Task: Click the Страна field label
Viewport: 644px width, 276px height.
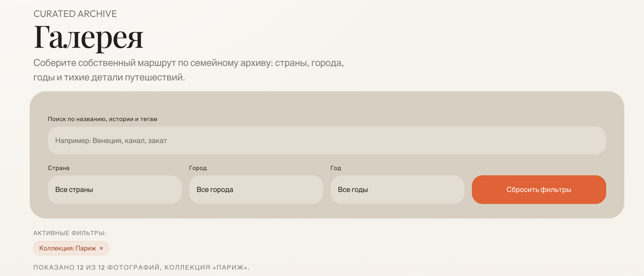Action: pos(59,168)
